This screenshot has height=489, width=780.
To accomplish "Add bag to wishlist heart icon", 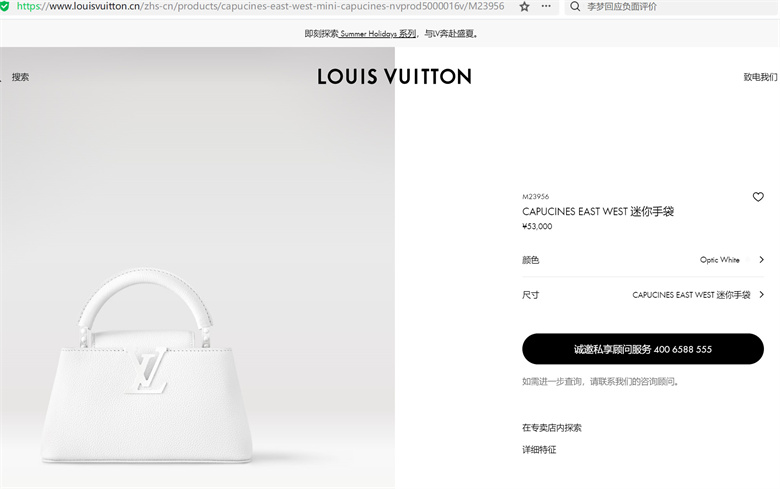I will [758, 197].
